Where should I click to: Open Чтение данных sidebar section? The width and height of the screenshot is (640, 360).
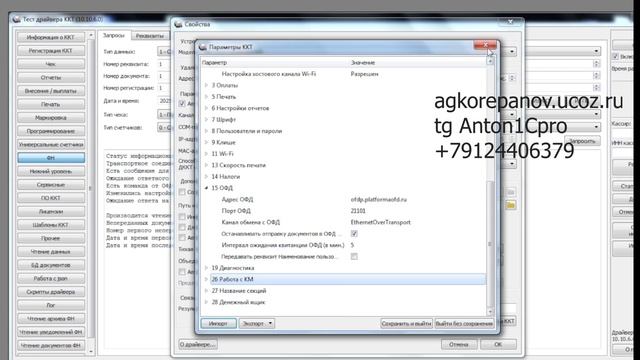click(51, 251)
